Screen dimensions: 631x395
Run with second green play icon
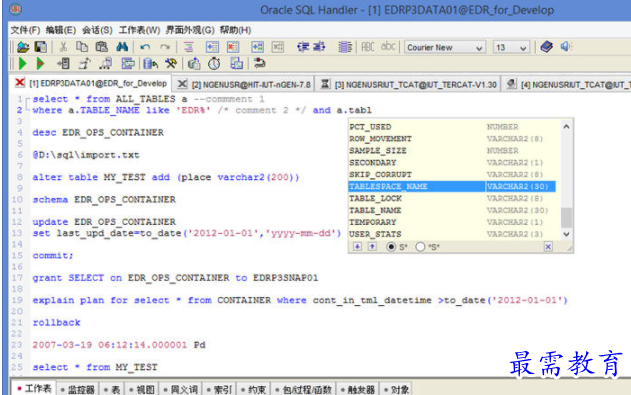coord(40,63)
